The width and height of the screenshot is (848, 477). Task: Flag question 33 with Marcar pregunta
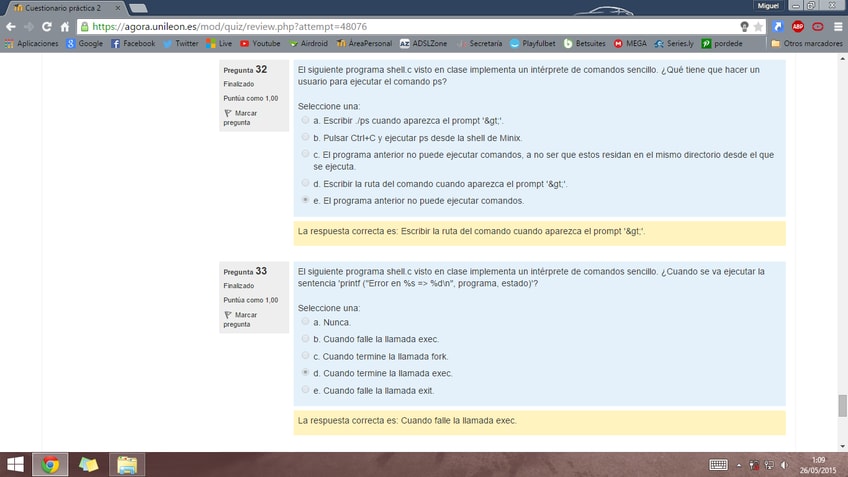(240, 320)
